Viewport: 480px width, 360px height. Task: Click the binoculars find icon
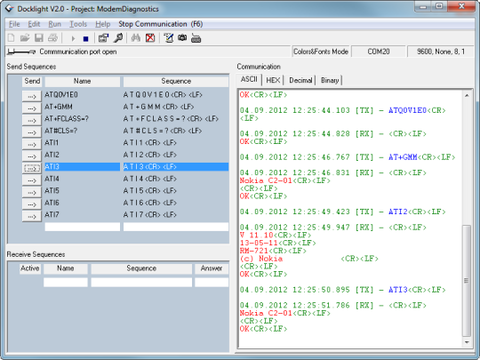[136, 38]
